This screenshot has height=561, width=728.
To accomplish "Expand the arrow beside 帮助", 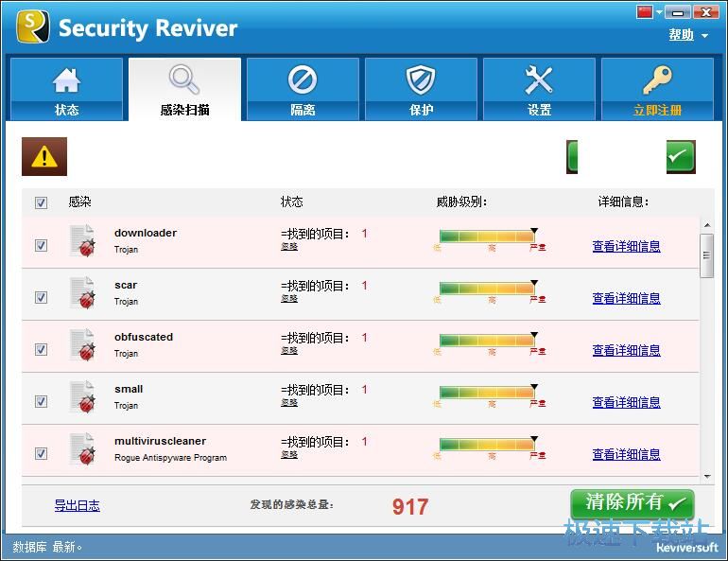I will [x=704, y=36].
